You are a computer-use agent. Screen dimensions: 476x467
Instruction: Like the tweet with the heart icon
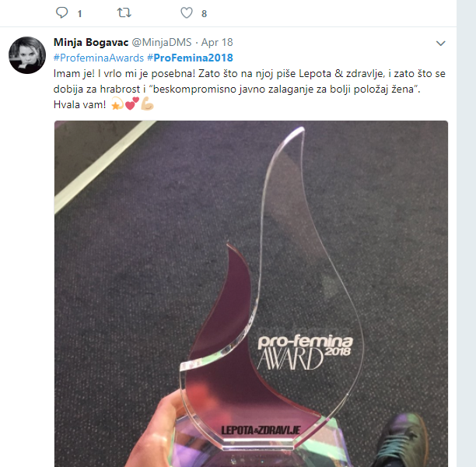point(187,12)
